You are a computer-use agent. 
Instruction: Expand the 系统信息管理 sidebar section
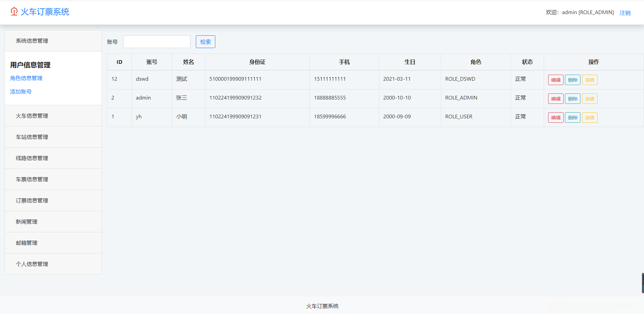point(53,41)
